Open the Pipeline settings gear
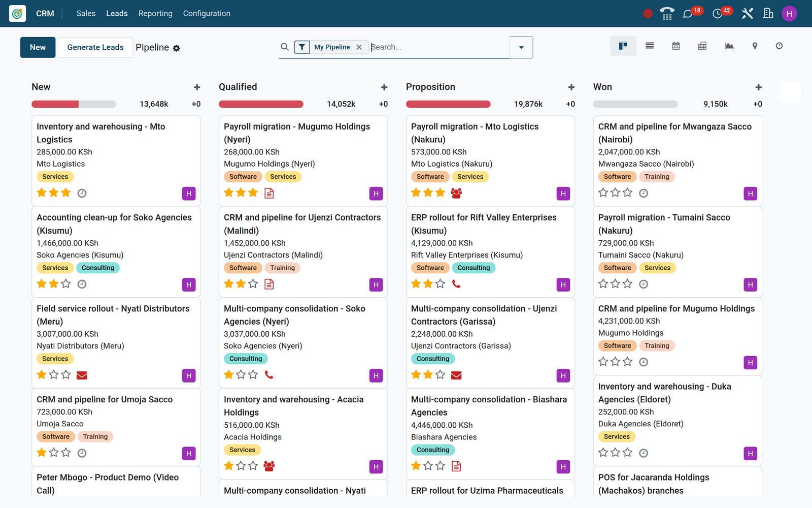 [177, 48]
